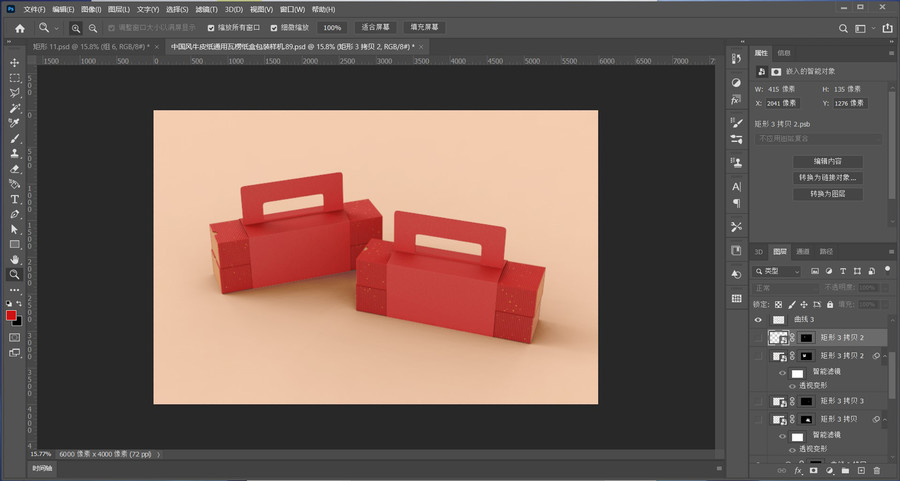Select the Brush tool

tap(15, 138)
